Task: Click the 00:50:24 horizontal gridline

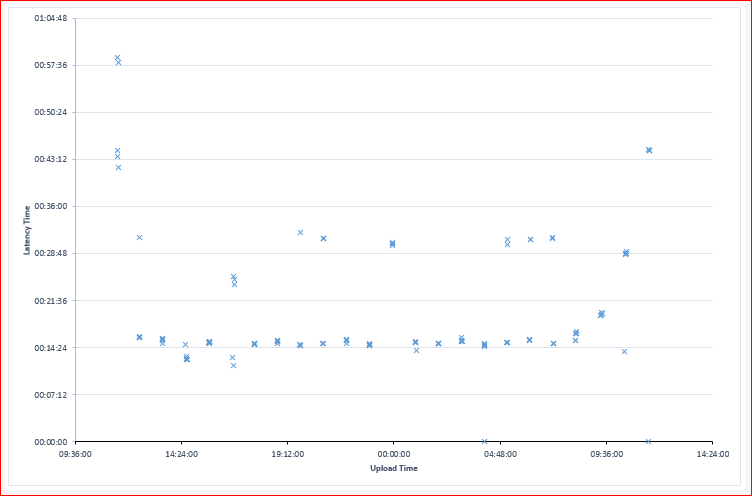Action: tap(400, 112)
